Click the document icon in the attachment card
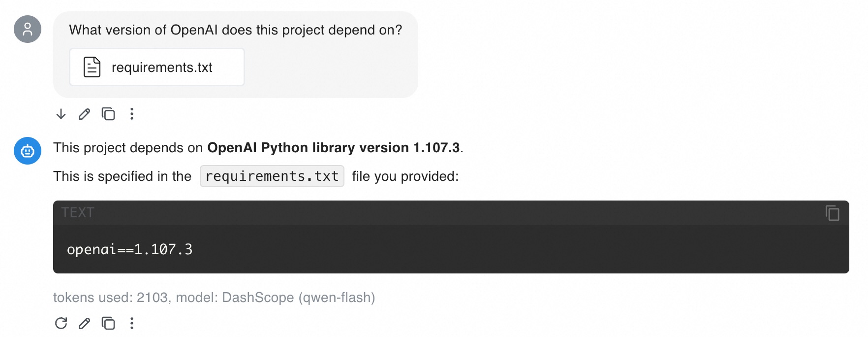 pyautogui.click(x=91, y=67)
